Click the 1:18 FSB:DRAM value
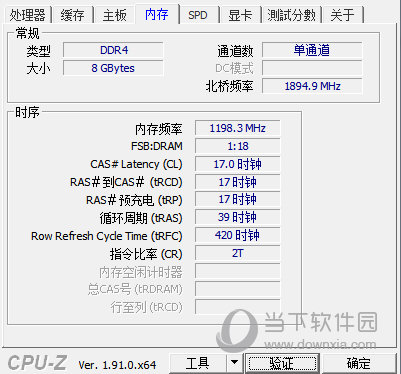This screenshot has width=401, height=374. tap(237, 146)
